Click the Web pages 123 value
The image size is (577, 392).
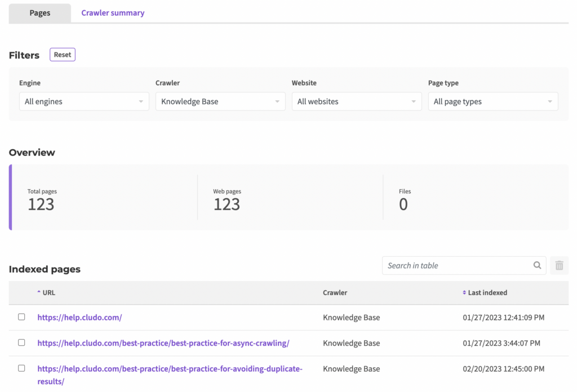227,204
